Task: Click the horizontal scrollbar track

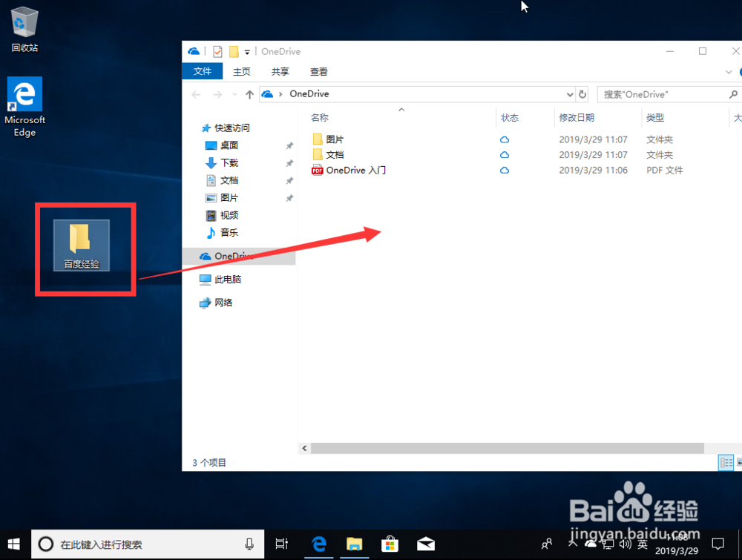Action: coord(508,448)
